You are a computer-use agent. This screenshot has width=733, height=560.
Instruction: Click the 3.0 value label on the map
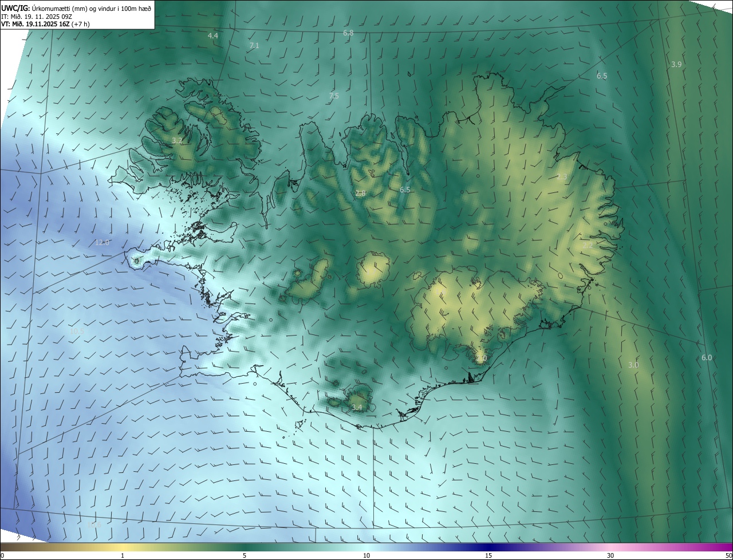pyautogui.click(x=633, y=365)
